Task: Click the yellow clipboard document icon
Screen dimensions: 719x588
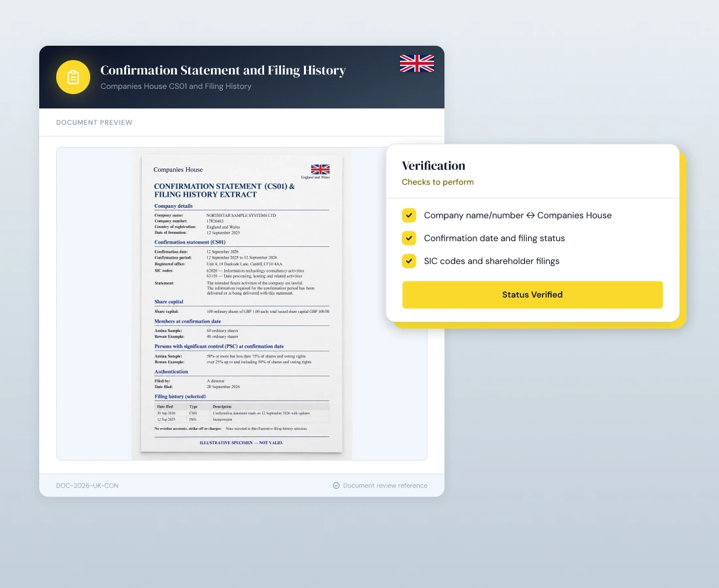Action: coord(73,77)
